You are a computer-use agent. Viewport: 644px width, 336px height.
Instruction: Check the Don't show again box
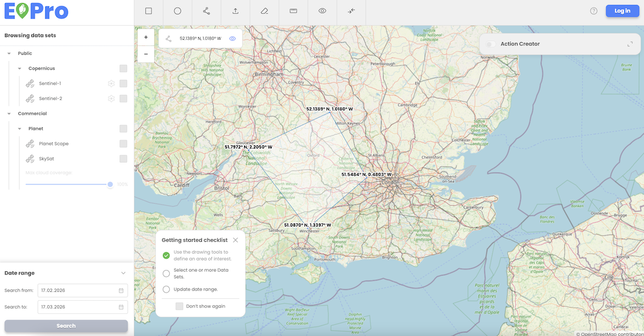(179, 306)
